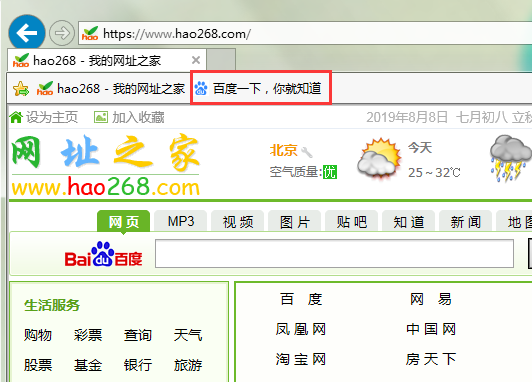Click the 北京 city name
Screen dimensions: 532x382
click(x=283, y=150)
